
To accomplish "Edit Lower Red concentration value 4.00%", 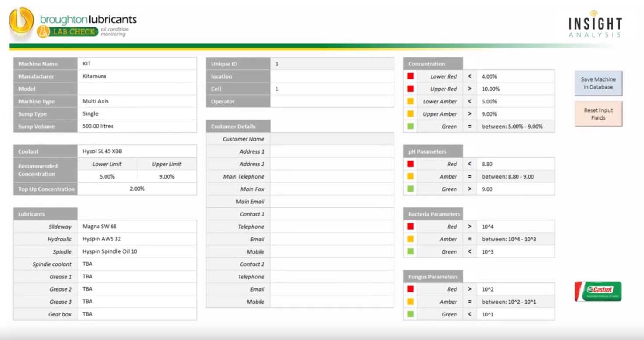I will [516, 76].
